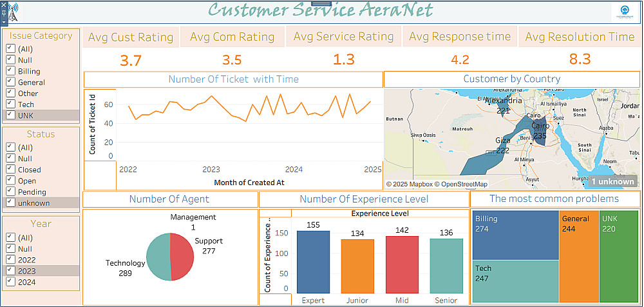Image resolution: width=644 pixels, height=307 pixels.
Task: Click the drag handle above the dashboard title
Action: tap(321, 3)
